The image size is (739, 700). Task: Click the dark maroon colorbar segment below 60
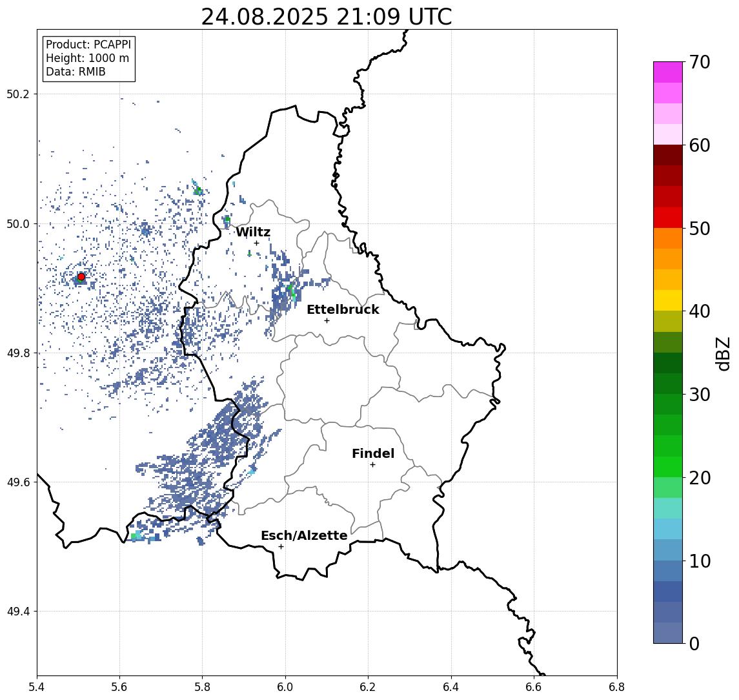pyautogui.click(x=668, y=155)
